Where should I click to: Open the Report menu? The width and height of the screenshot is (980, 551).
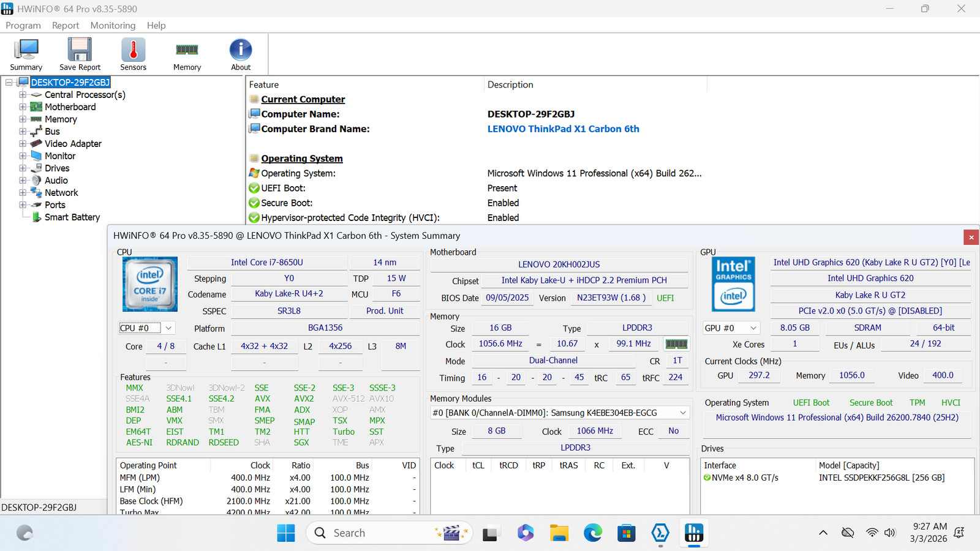[x=66, y=25]
